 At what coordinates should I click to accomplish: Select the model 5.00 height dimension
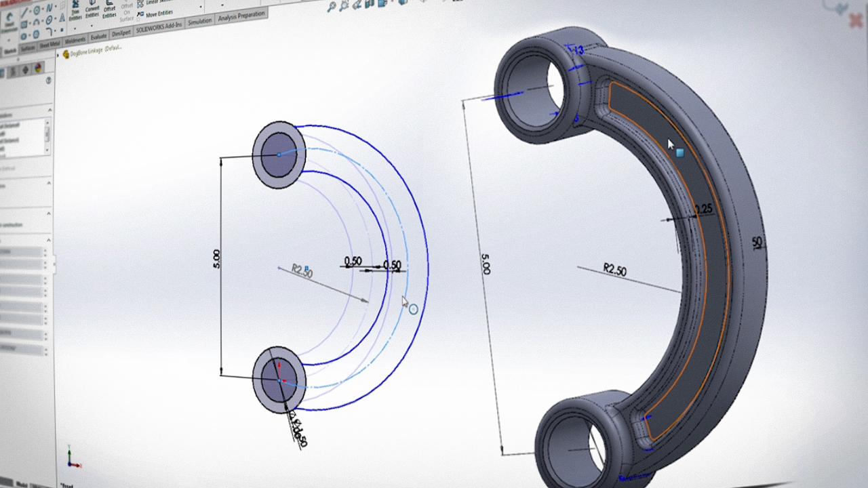[486, 264]
